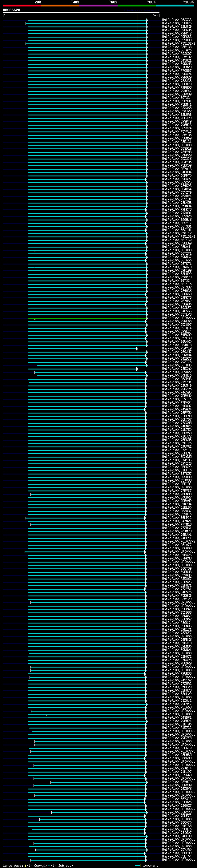Image resolution: width=197 pixels, height=868 pixels.
Task: Select hit UniRef100_Q6FV50
Action: click(177, 413)
